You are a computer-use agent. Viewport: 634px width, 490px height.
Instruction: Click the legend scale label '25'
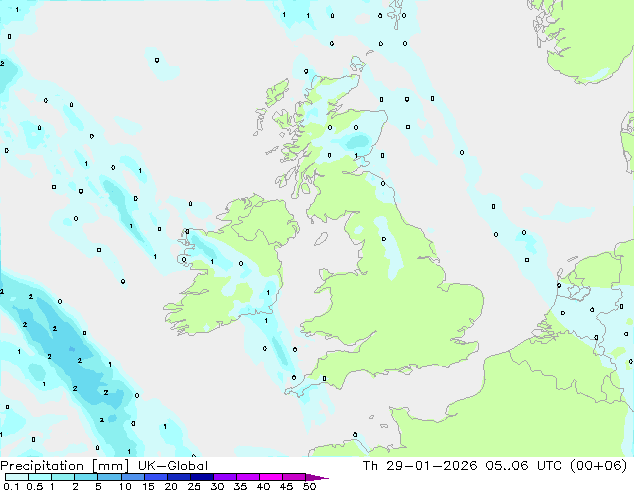(194, 486)
